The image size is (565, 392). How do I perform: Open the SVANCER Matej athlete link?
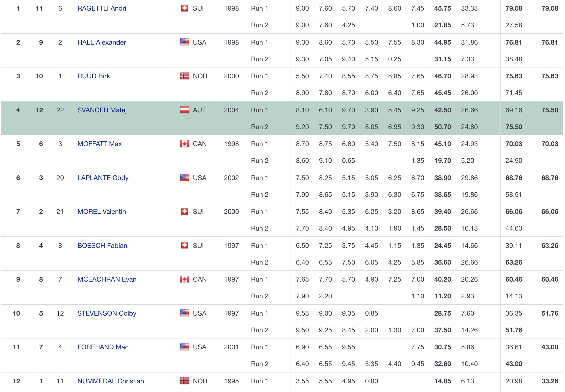(102, 110)
